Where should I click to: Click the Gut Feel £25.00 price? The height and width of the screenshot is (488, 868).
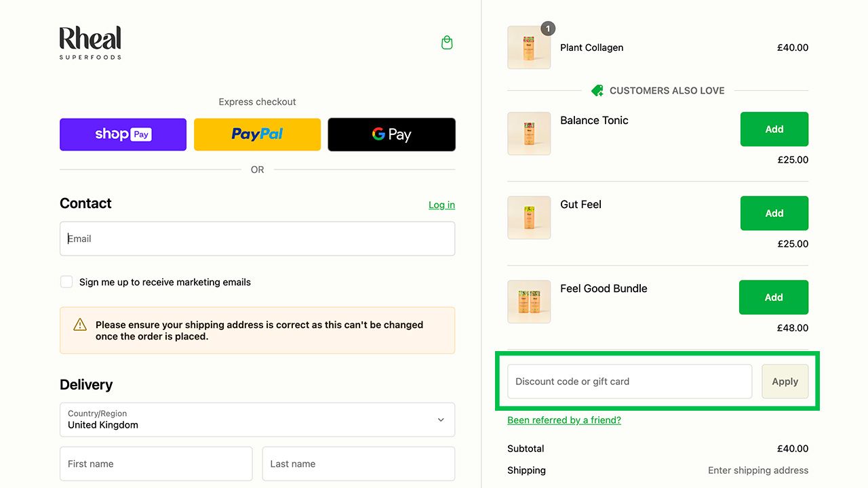[793, 244]
